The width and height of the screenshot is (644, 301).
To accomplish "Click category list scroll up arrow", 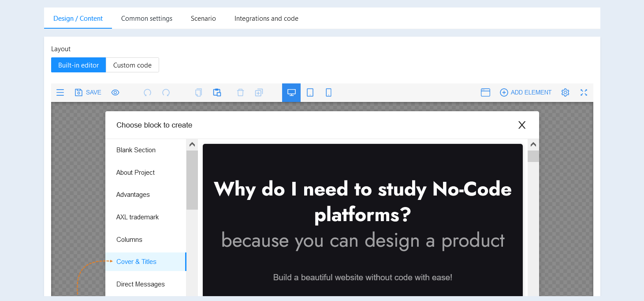I will (x=192, y=144).
